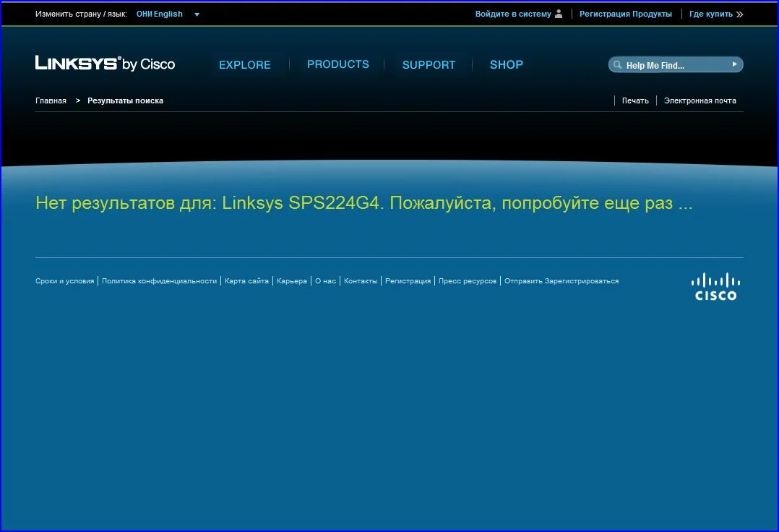The height and width of the screenshot is (532, 779).
Task: Open Политика конфиденциальности footer link
Action: 159,280
